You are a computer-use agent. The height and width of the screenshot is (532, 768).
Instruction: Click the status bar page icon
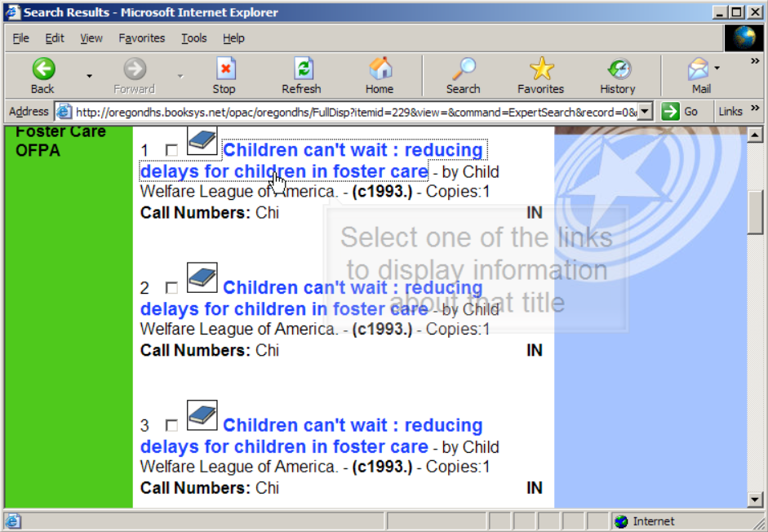(x=13, y=521)
